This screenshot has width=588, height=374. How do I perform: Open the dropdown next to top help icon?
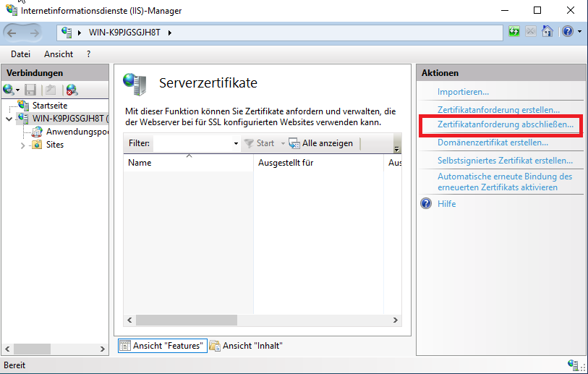579,33
